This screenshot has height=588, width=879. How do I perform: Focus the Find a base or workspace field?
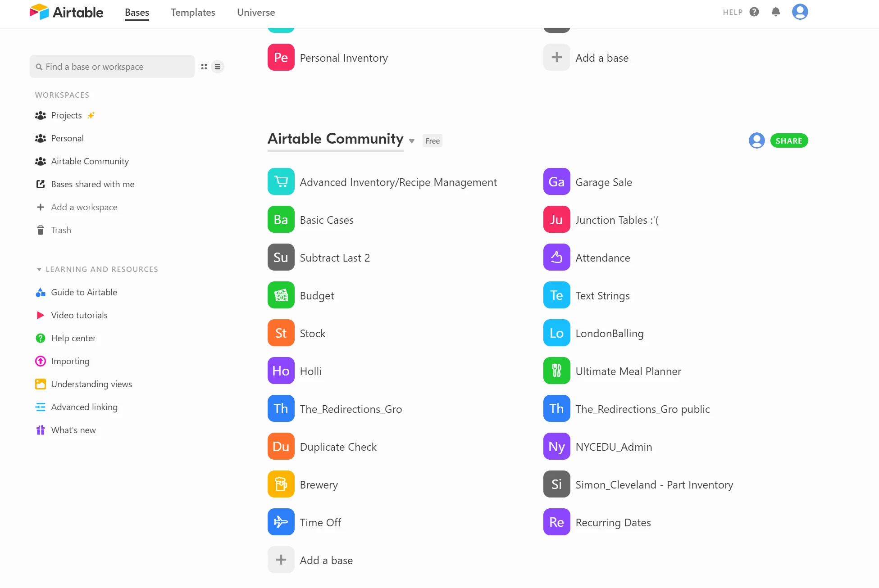(112, 67)
